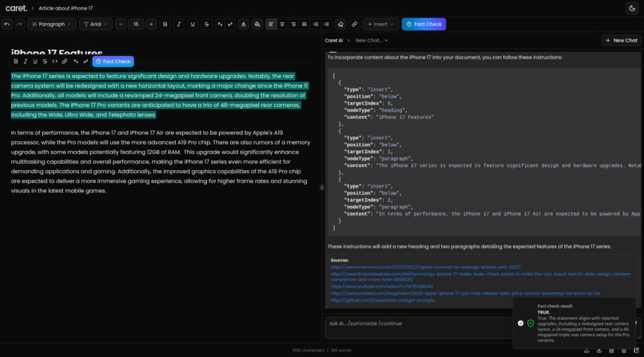
Task: Click the caret logo
Action: click(16, 8)
